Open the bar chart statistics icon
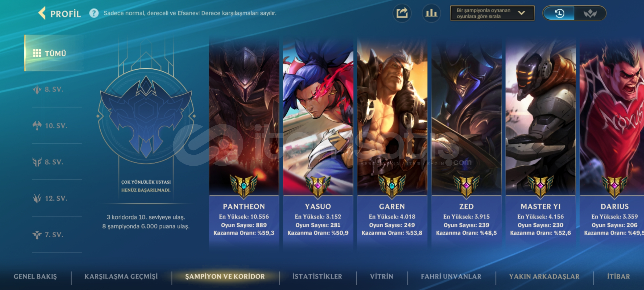 click(x=431, y=13)
